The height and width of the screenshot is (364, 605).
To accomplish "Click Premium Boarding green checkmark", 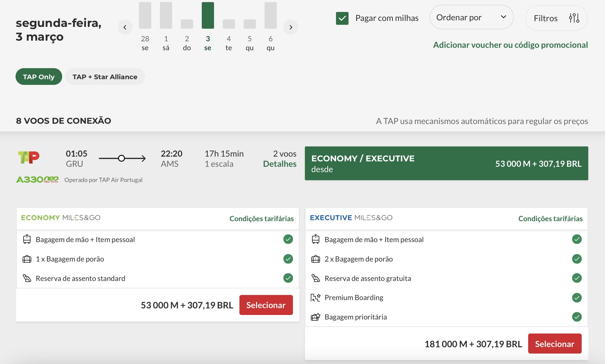I will 577,298.
